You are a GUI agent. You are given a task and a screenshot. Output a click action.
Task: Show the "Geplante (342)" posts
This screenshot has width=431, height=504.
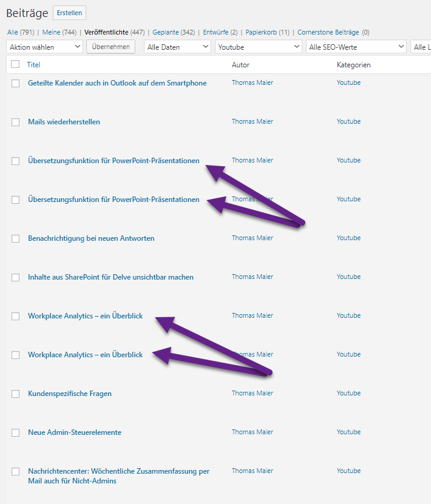coord(174,32)
